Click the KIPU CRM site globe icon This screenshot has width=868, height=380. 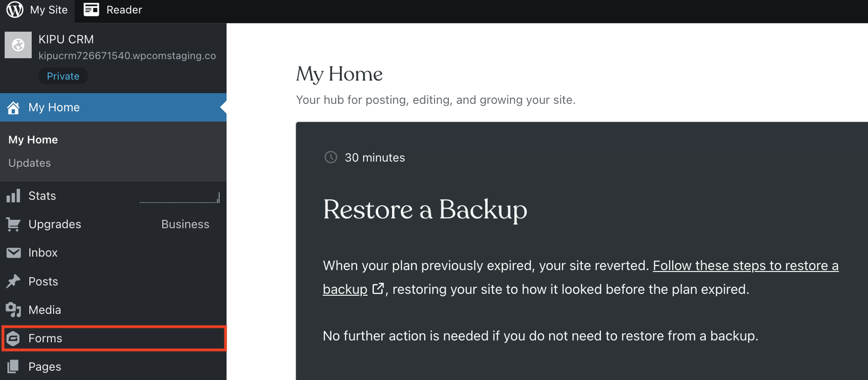(18, 45)
